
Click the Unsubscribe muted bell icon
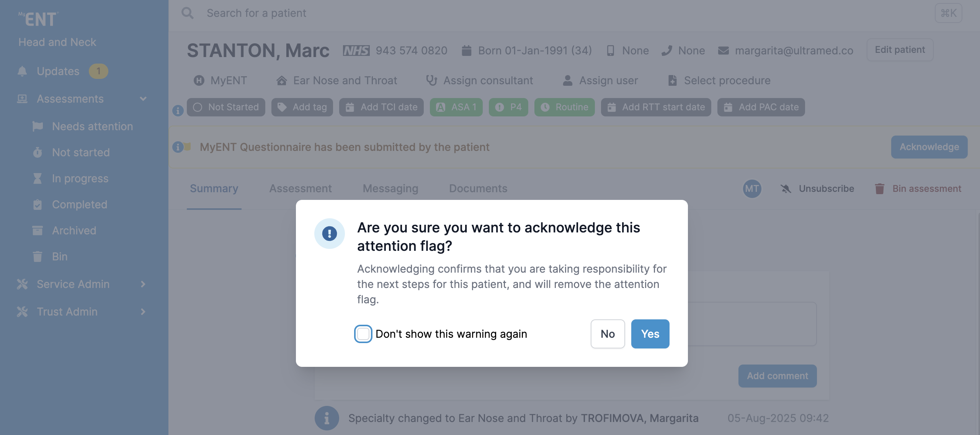[x=786, y=189]
